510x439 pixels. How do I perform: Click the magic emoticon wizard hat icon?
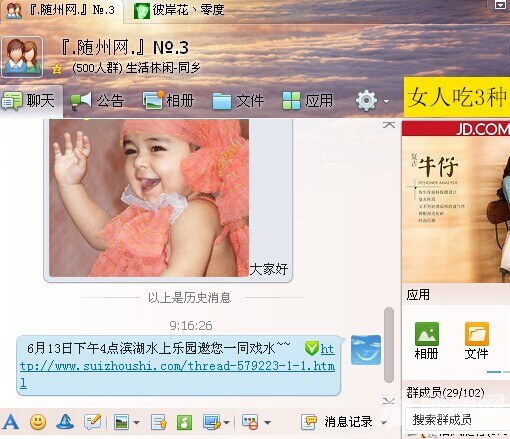tap(65, 422)
